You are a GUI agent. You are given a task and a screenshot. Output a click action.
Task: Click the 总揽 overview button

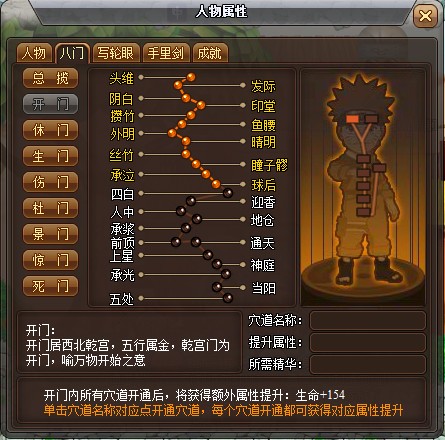coord(50,78)
